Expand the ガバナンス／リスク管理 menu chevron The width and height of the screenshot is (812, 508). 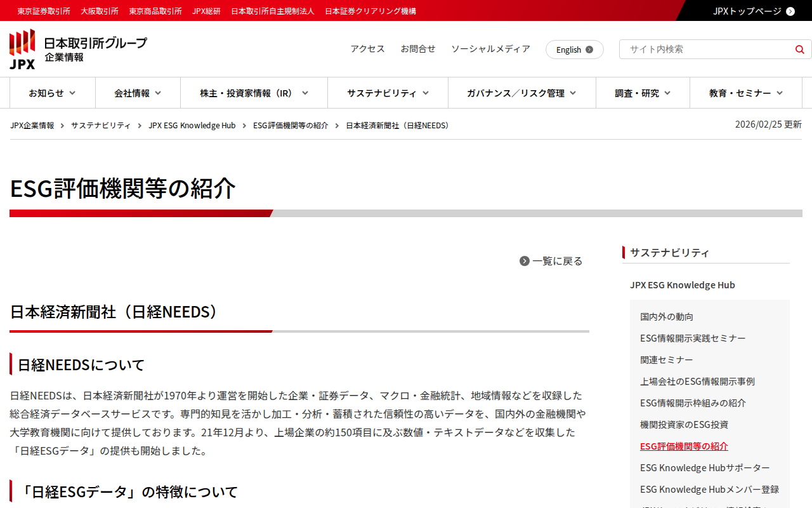[x=573, y=93]
